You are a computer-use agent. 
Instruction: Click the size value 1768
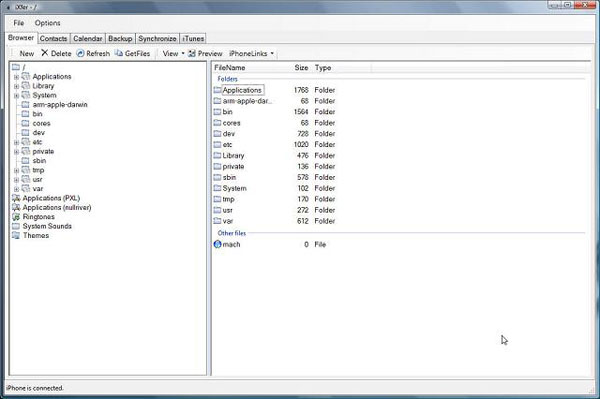point(301,90)
